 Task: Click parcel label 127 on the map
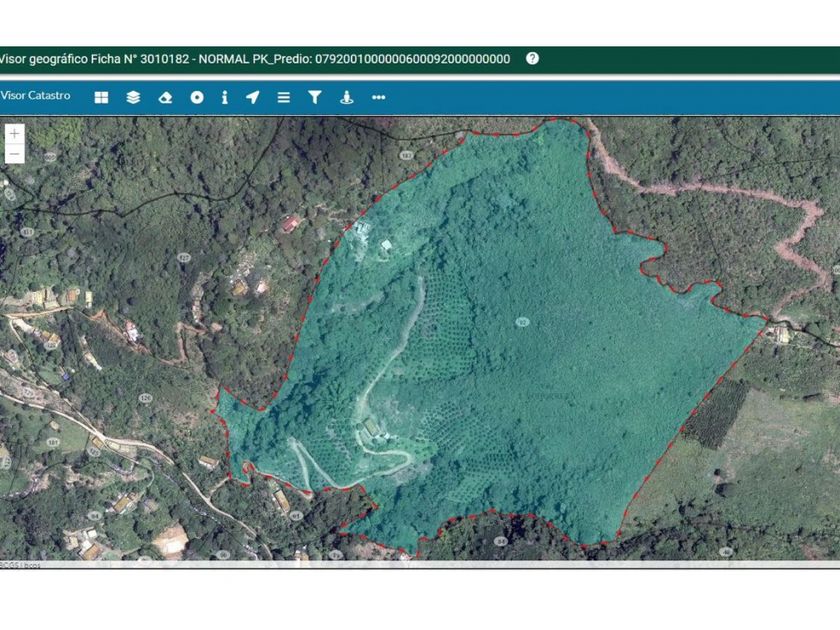point(184,257)
